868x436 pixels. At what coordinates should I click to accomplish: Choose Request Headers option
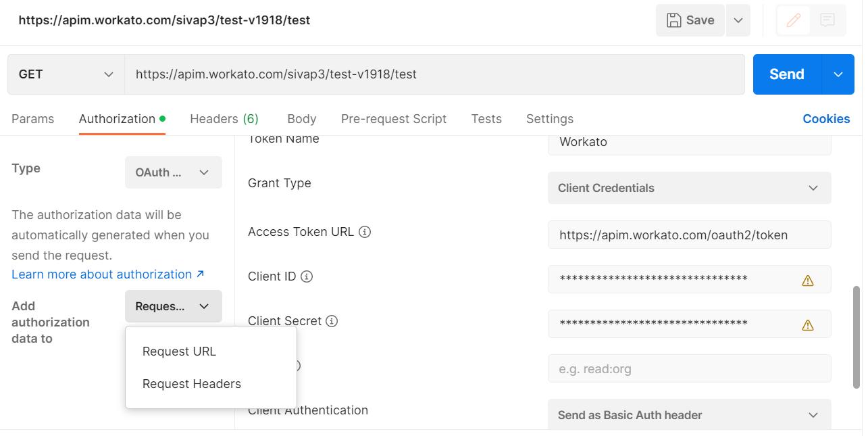coord(191,384)
